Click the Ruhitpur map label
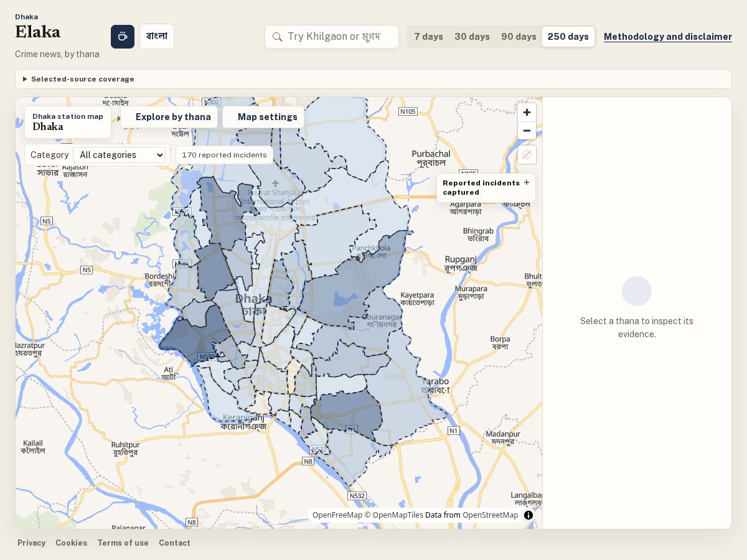The height and width of the screenshot is (560, 747). click(126, 449)
